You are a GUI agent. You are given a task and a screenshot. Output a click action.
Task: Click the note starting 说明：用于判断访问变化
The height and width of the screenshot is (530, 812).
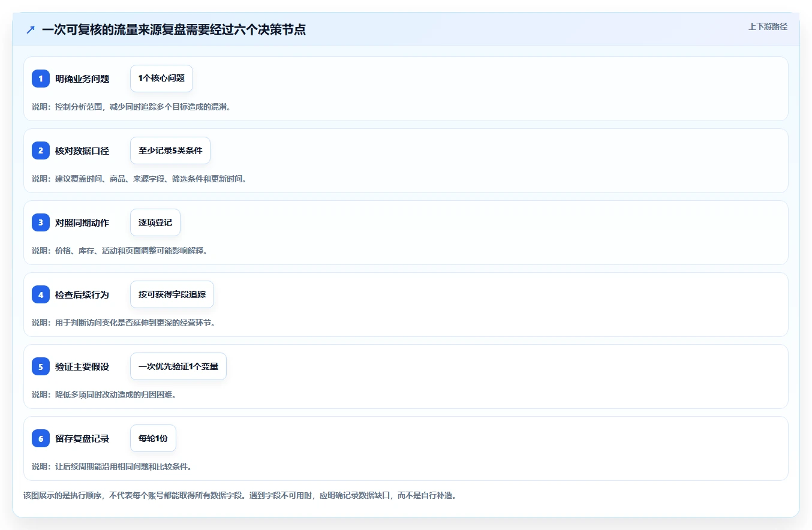point(124,323)
